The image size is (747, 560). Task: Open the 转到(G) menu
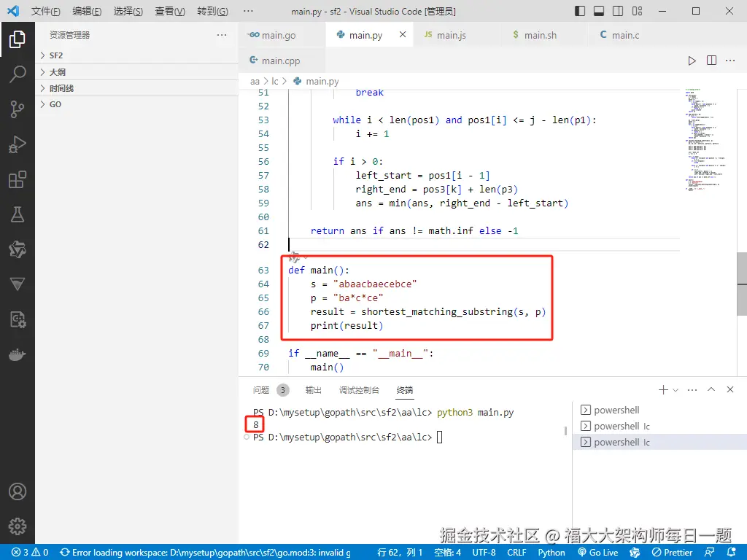(212, 11)
